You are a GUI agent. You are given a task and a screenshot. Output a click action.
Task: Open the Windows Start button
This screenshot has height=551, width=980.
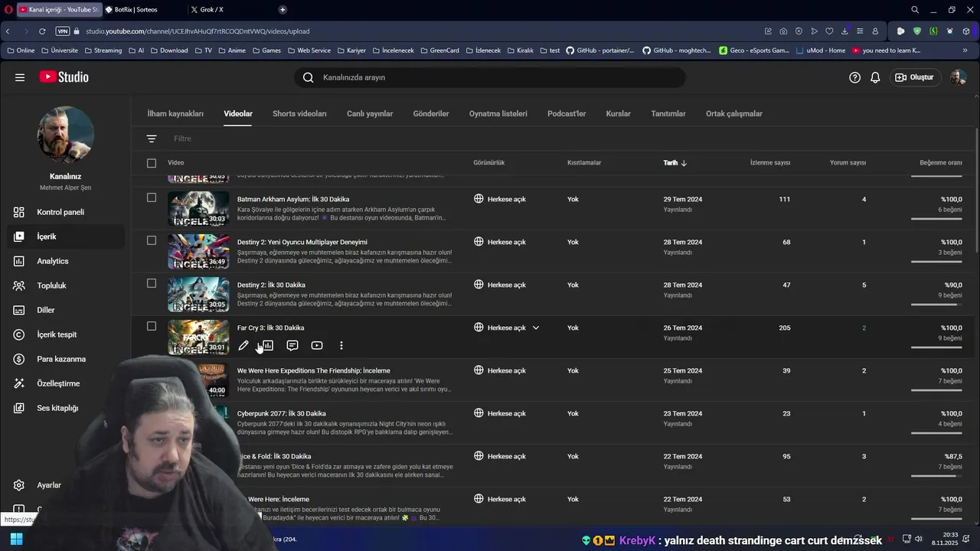coord(16,540)
